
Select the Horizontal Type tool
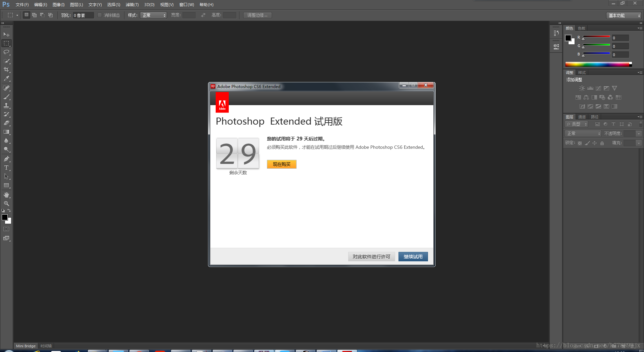(6, 168)
